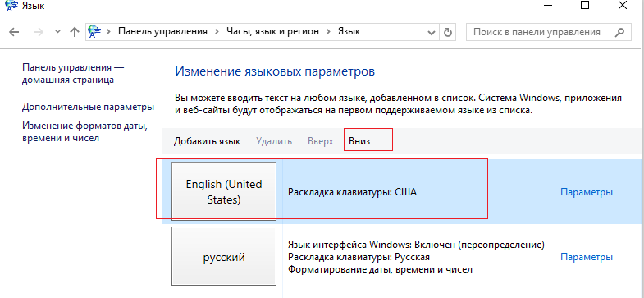
Task: Click the refresh button in address bar
Action: tap(448, 32)
